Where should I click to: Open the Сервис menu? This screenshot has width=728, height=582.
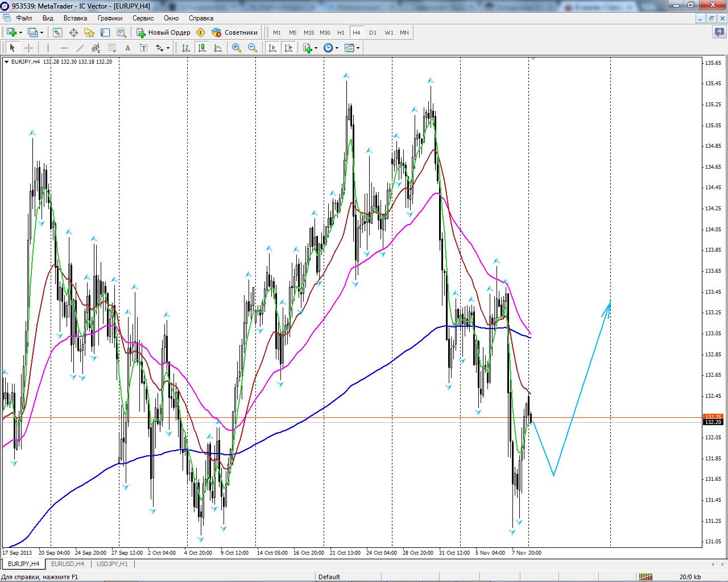tap(143, 18)
